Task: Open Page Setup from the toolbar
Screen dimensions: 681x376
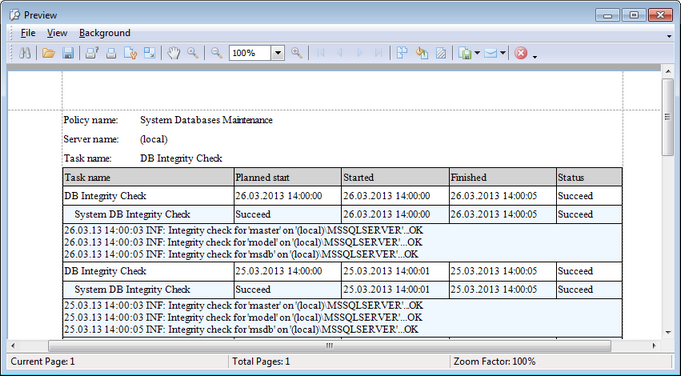Action: tap(130, 53)
